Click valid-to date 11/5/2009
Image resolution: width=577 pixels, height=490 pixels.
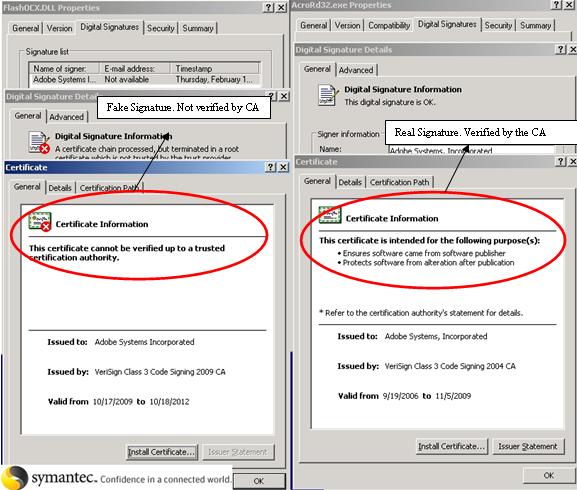click(x=453, y=396)
